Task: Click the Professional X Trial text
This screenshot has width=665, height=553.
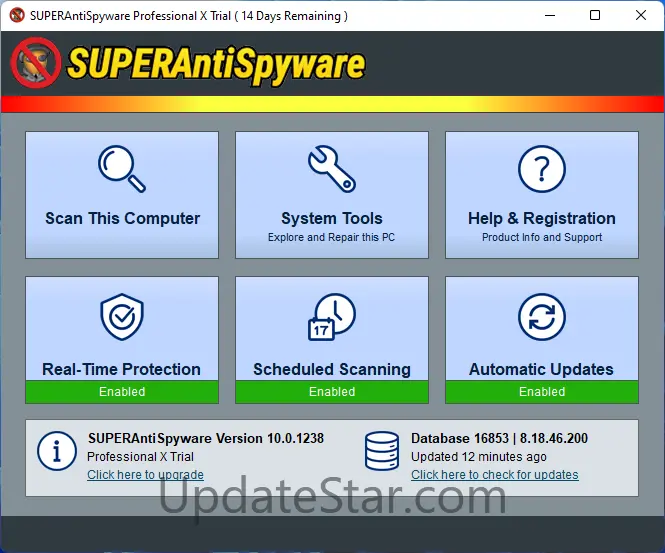Action: [x=140, y=457]
